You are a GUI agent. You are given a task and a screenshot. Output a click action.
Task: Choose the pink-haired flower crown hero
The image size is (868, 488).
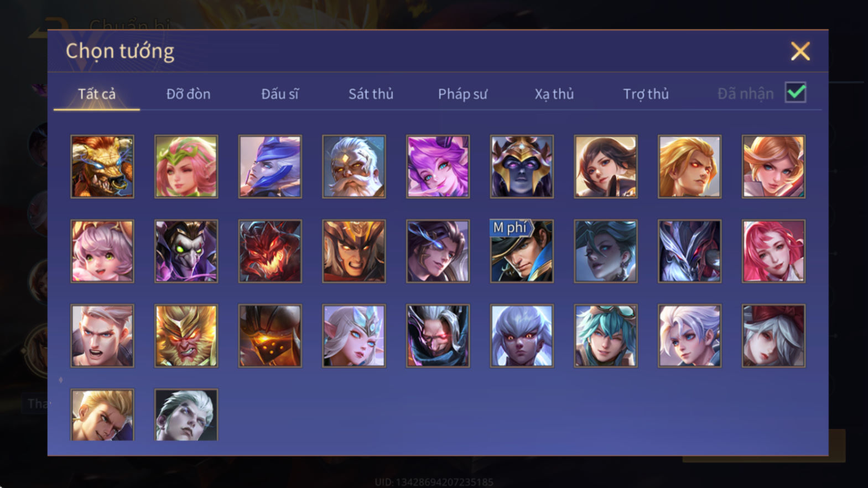(x=186, y=166)
